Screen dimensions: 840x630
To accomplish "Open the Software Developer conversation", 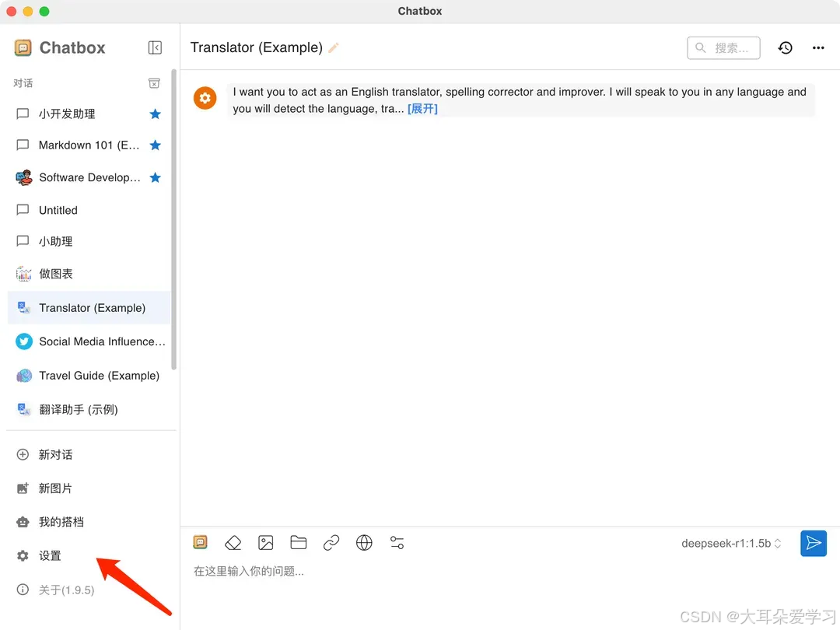I will 89,177.
